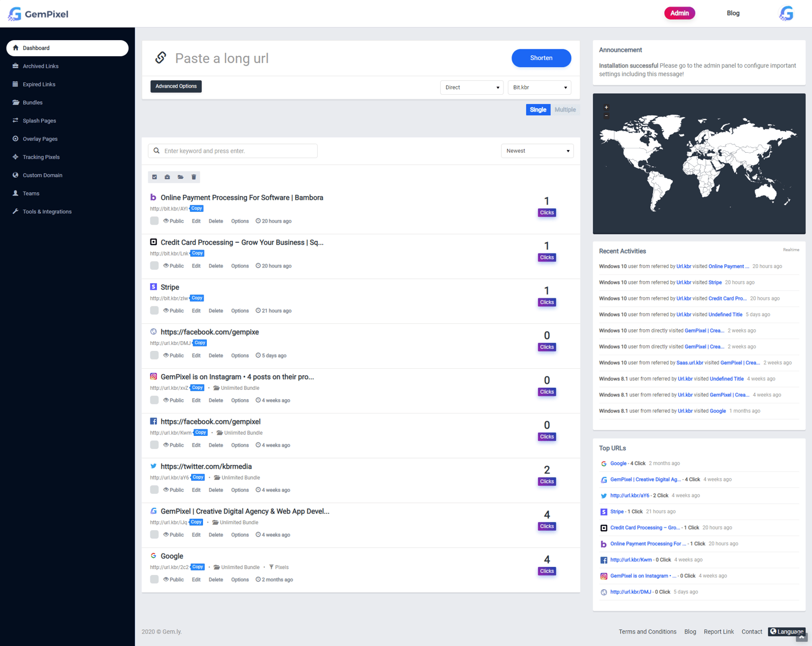Open the Bit.kbr domain dropdown
812x646 pixels.
(x=539, y=87)
